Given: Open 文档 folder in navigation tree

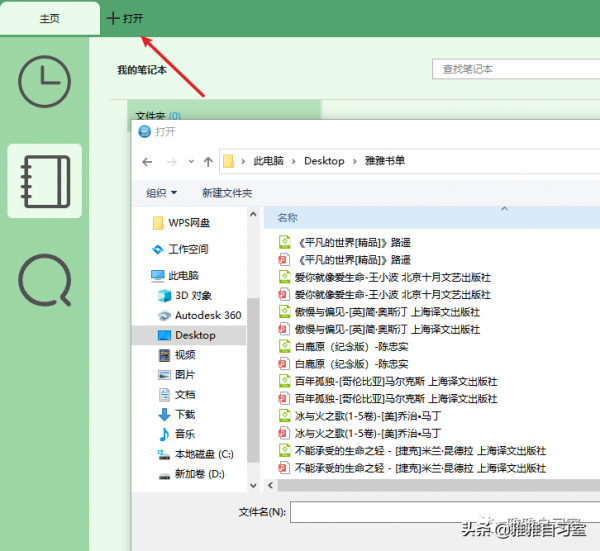Looking at the screenshot, I should click(177, 395).
